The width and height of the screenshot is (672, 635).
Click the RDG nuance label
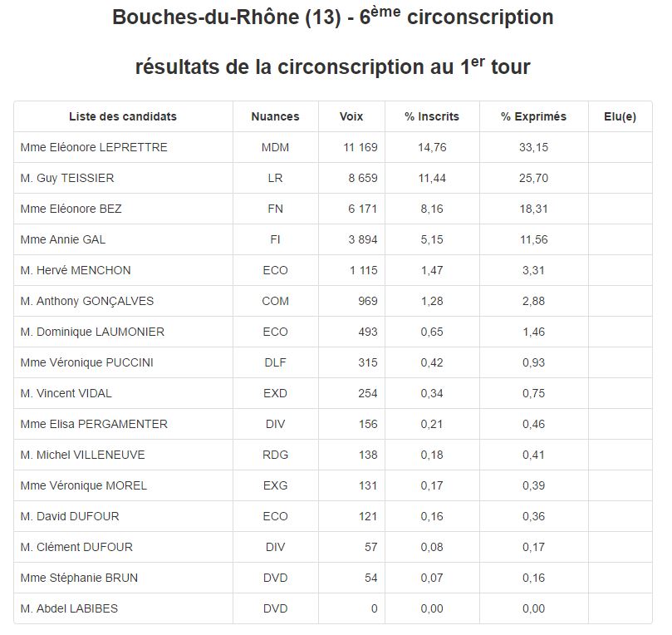coord(275,455)
